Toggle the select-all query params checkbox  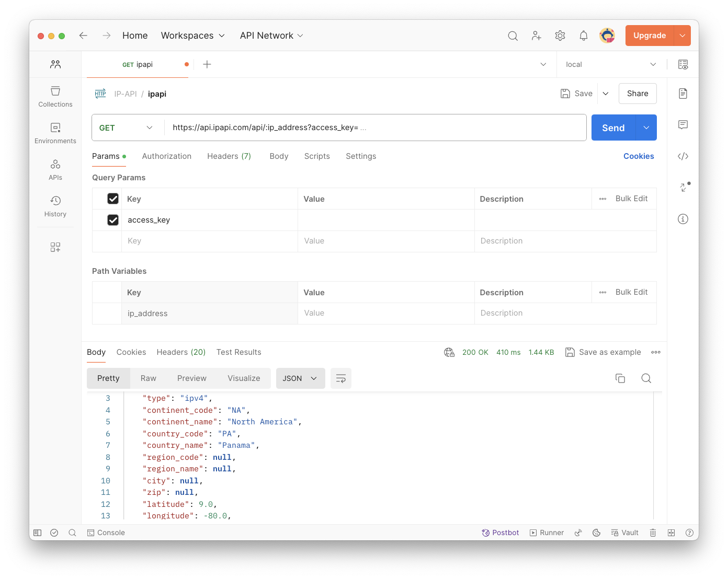[113, 199]
